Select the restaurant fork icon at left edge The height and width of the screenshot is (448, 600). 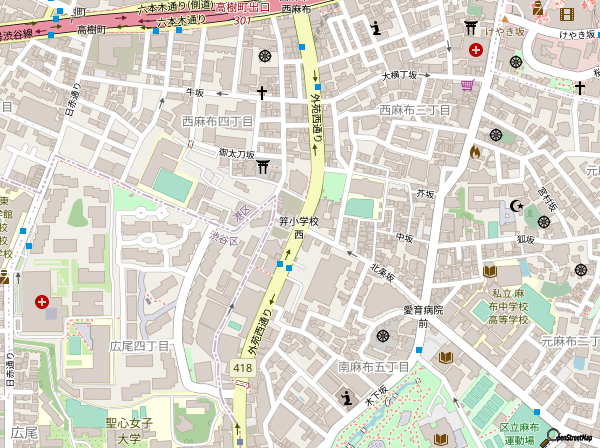pyautogui.click(x=4, y=279)
